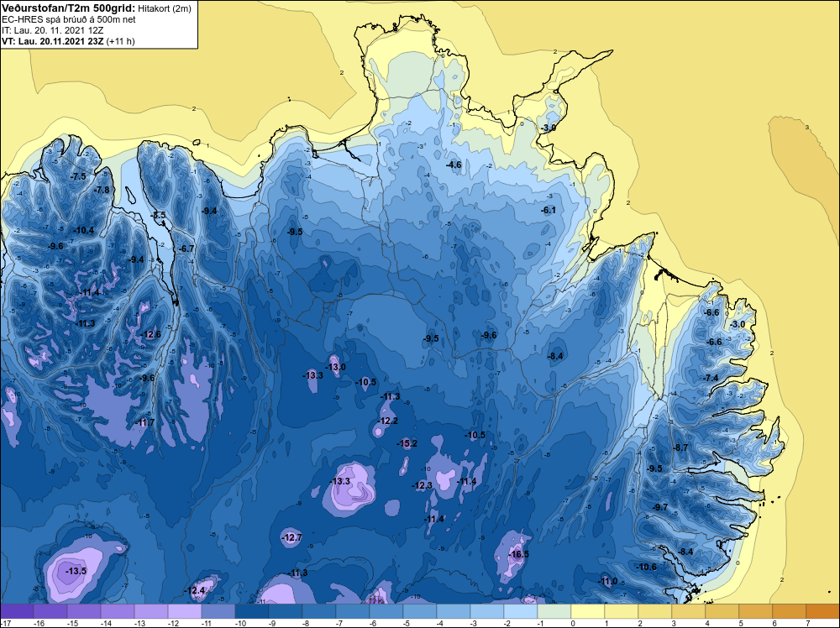Click the -12.7 temperature value on map
Viewport: 840px width, 628px height.
coord(292,537)
